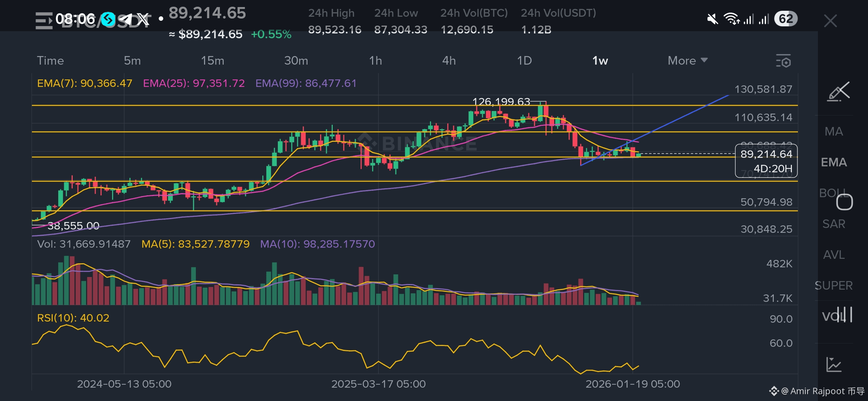
Task: Tap the rounded square screen overlay icon
Action: click(844, 202)
